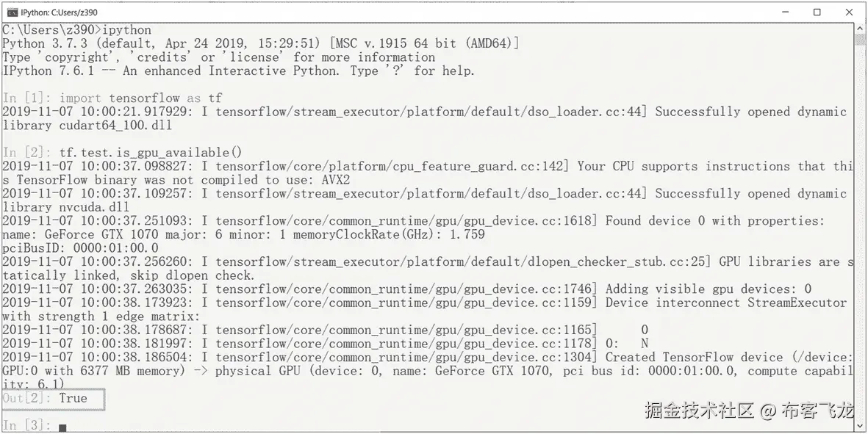Screen dimensions: 868x434
Task: Click the In [1] prompt label
Action: tap(24, 98)
